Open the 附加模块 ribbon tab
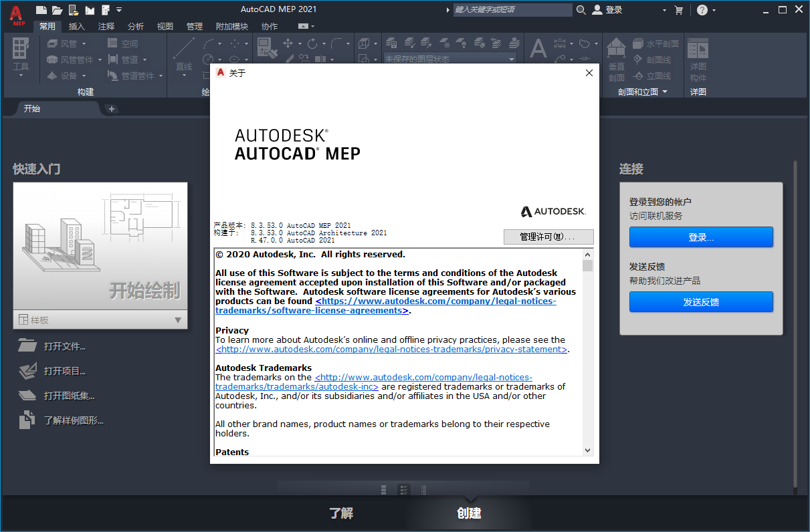Viewport: 810px width, 532px height. pyautogui.click(x=232, y=26)
